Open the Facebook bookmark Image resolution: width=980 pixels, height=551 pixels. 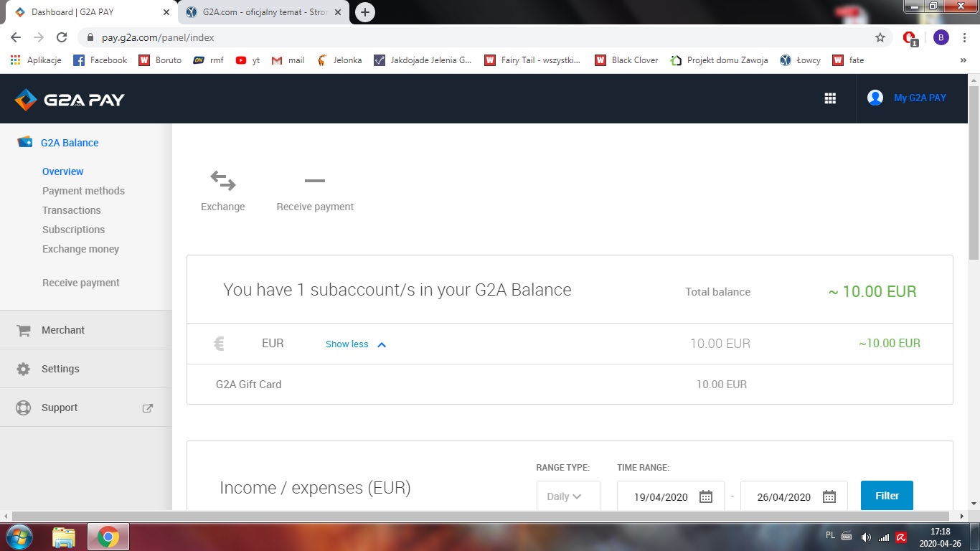[100, 60]
